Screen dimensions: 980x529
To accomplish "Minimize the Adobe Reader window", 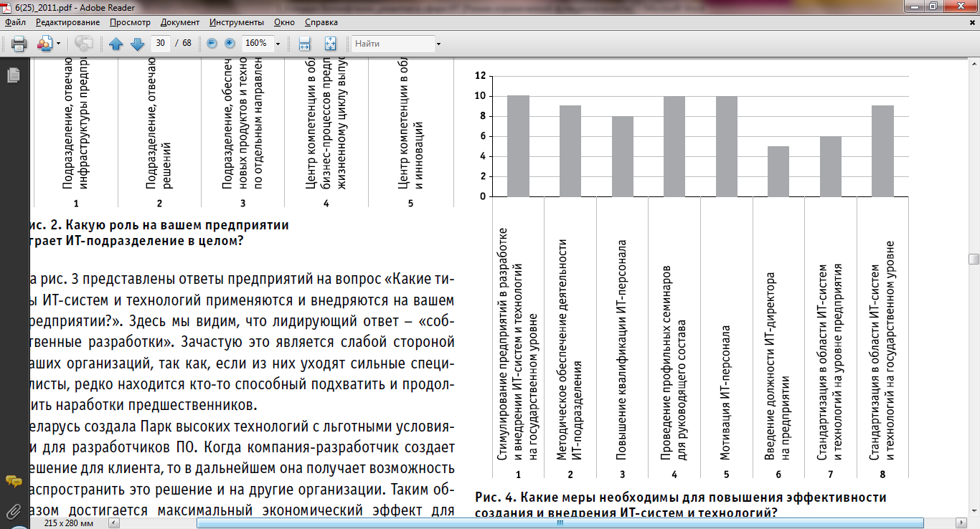I will [x=913, y=6].
